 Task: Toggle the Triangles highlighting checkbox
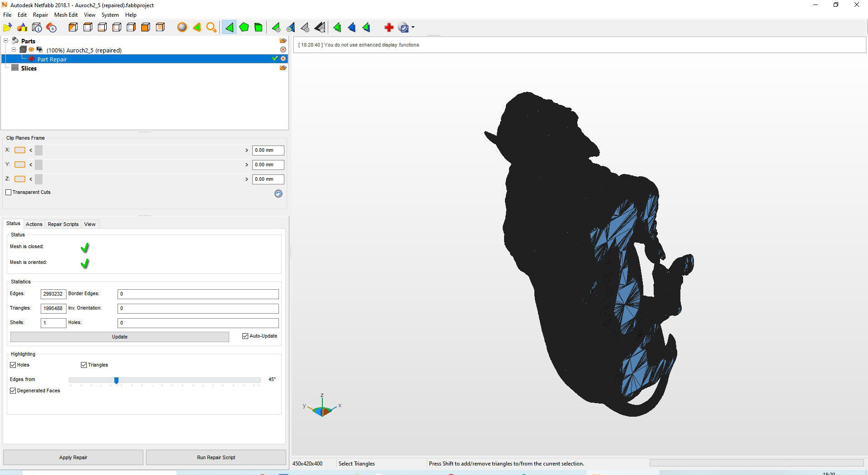point(84,365)
